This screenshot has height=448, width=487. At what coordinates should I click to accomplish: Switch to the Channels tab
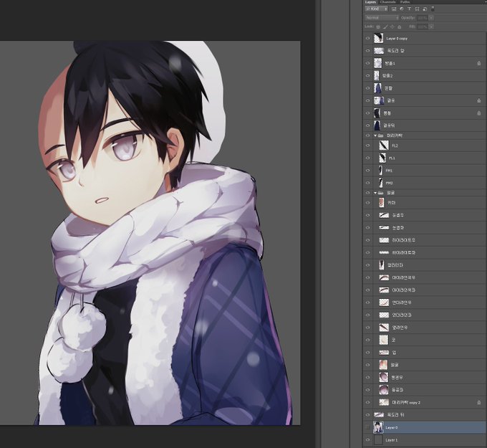click(x=387, y=2)
